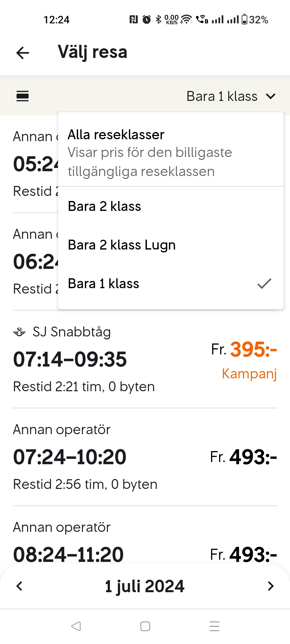Open the list view filter icon

pyautogui.click(x=23, y=96)
